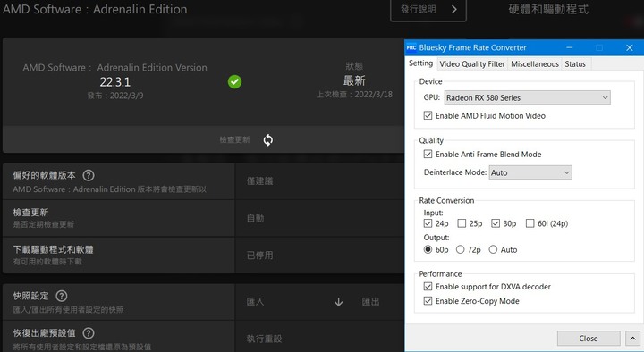Viewport: 644px width, 352px height.
Task: Switch to the Status tab
Action: [575, 64]
